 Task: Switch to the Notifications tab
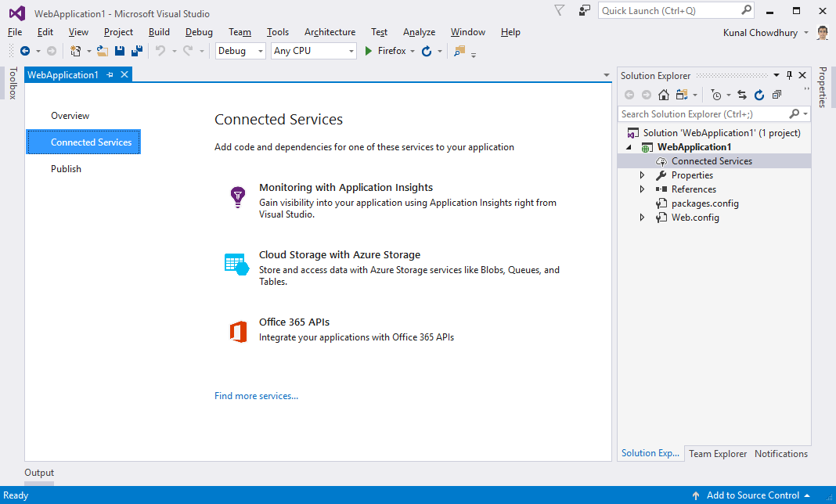point(781,454)
